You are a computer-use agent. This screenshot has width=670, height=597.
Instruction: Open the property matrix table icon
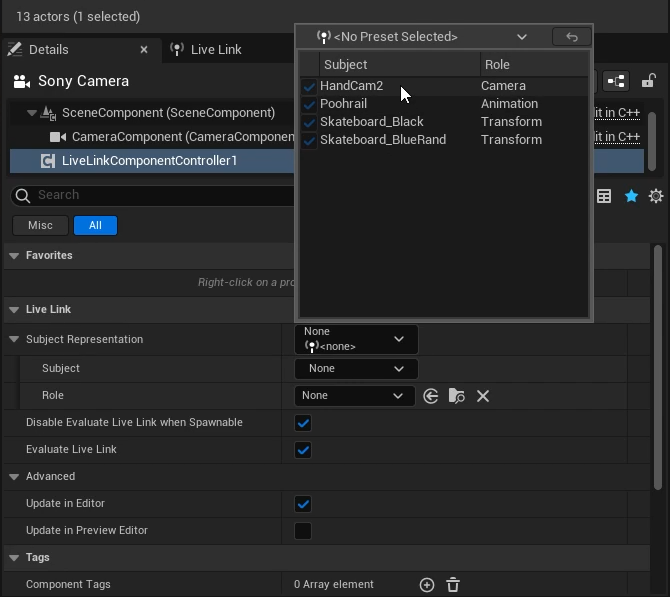point(604,197)
